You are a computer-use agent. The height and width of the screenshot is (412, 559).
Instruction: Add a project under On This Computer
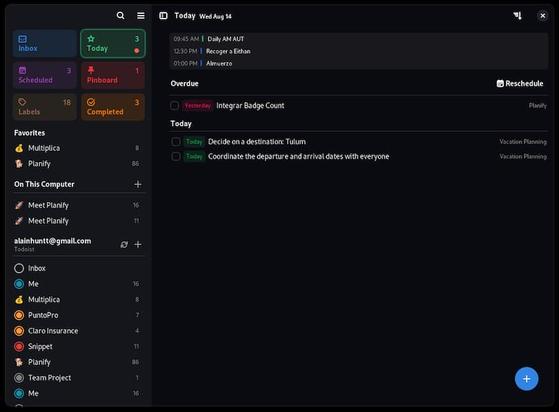coord(138,184)
